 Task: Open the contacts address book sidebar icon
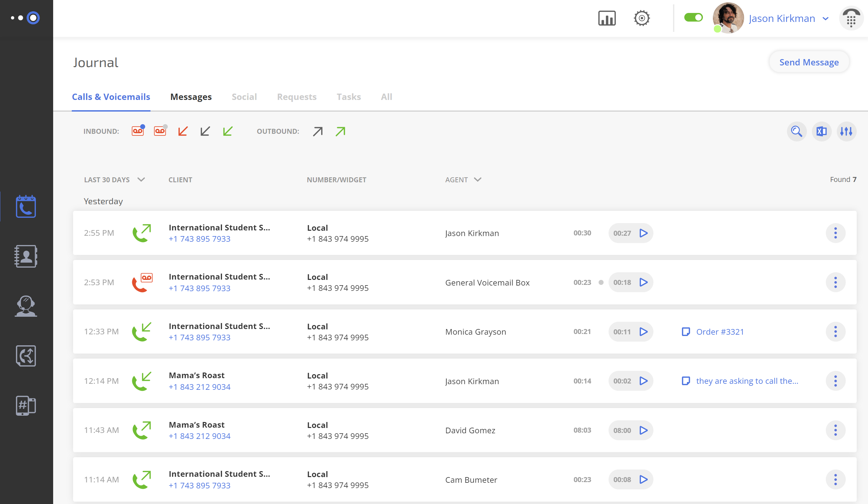[x=26, y=256]
